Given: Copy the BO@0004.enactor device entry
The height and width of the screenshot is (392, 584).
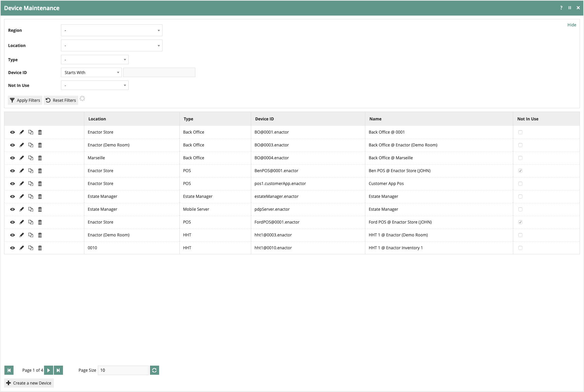Looking at the screenshot, I should [x=31, y=158].
